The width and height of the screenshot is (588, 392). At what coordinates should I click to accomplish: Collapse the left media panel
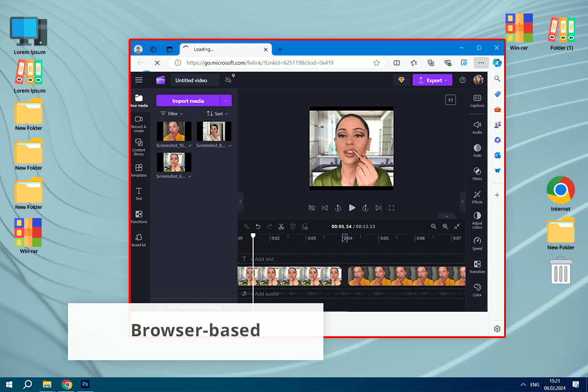pyautogui.click(x=240, y=202)
